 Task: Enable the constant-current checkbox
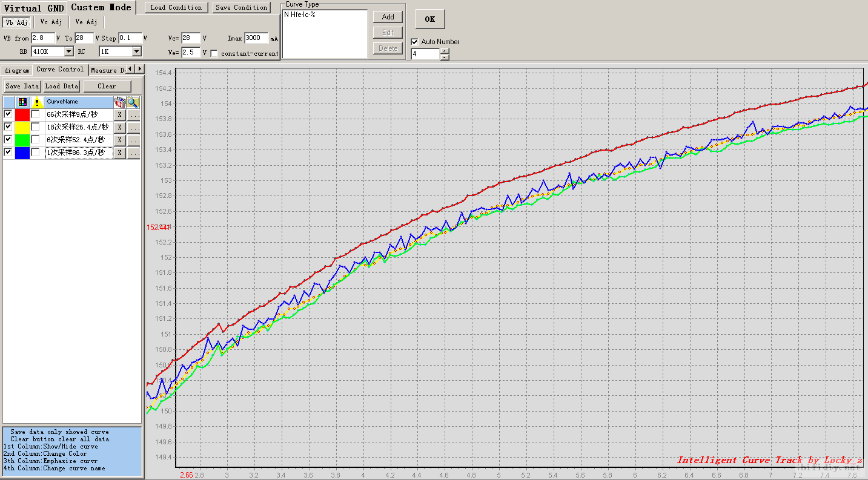click(214, 53)
